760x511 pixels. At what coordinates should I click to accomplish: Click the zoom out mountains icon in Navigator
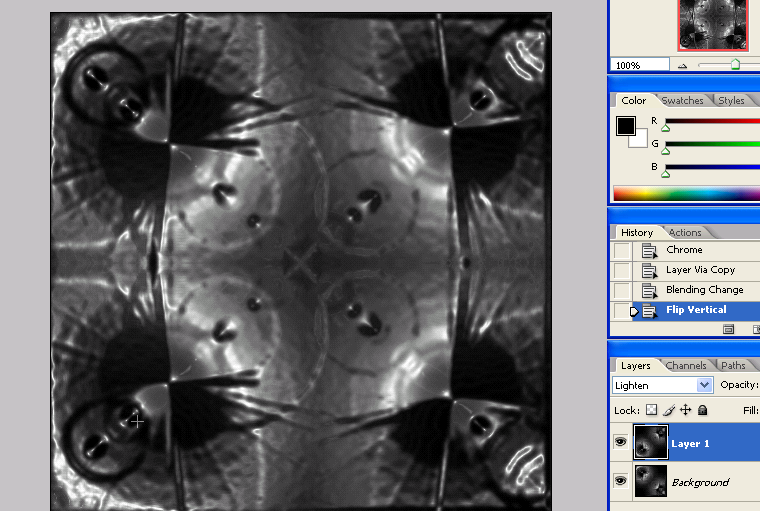(x=682, y=65)
